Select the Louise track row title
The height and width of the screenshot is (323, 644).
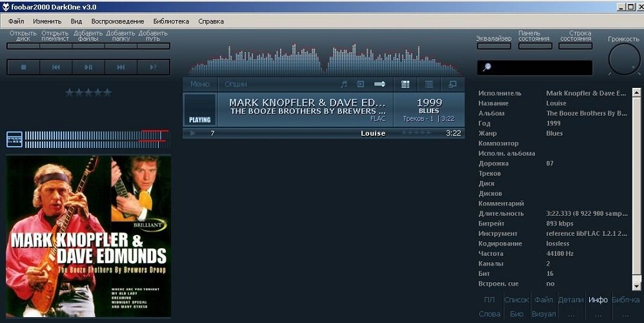point(373,133)
